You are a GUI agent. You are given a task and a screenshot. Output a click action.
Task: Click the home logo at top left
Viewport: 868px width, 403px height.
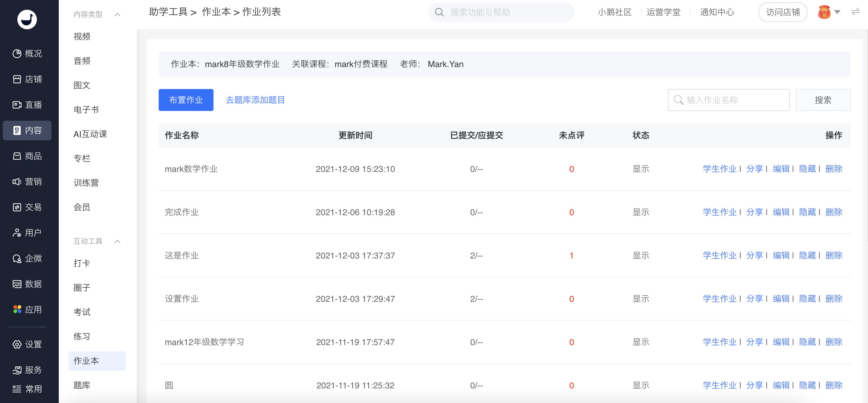(x=27, y=20)
